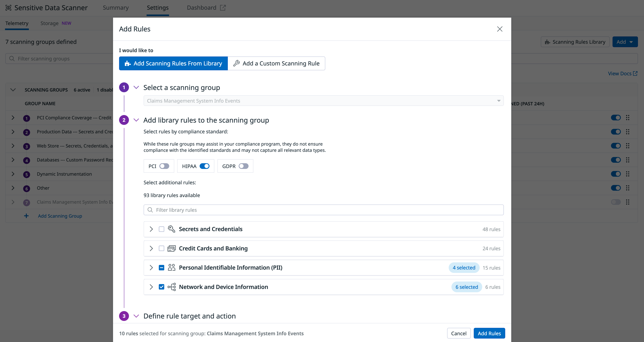
Task: Click the network icon beside Network and Device Information
Action: coord(171,287)
